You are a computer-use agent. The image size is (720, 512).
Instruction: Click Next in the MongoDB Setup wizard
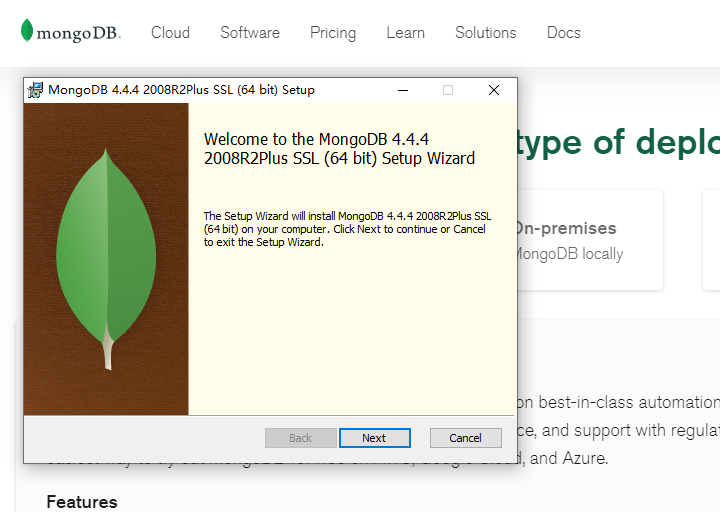click(x=375, y=438)
